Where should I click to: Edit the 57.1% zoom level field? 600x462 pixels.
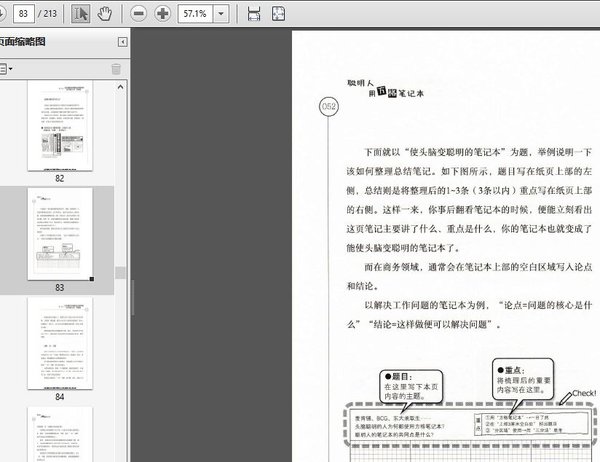tap(195, 14)
